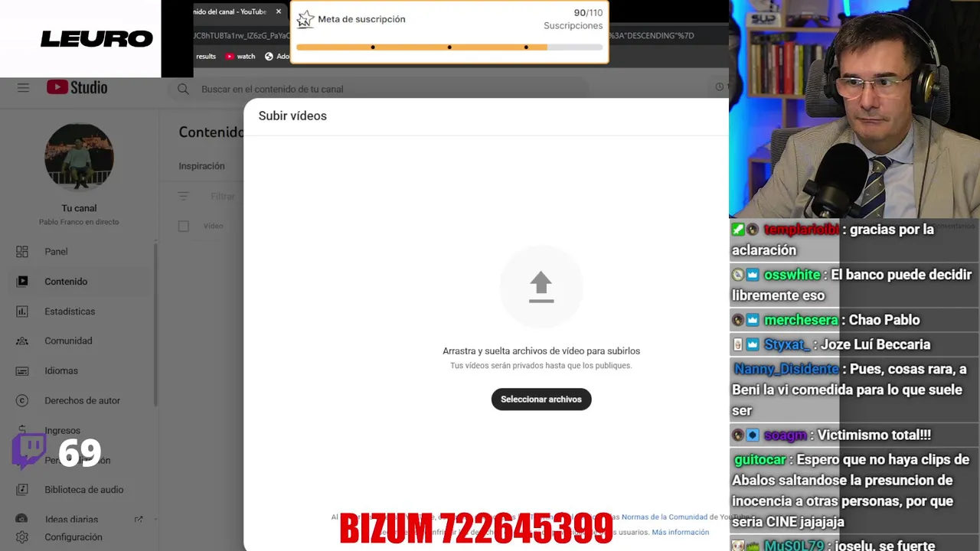980x551 pixels.
Task: Click the search magnifier icon
Action: [183, 90]
